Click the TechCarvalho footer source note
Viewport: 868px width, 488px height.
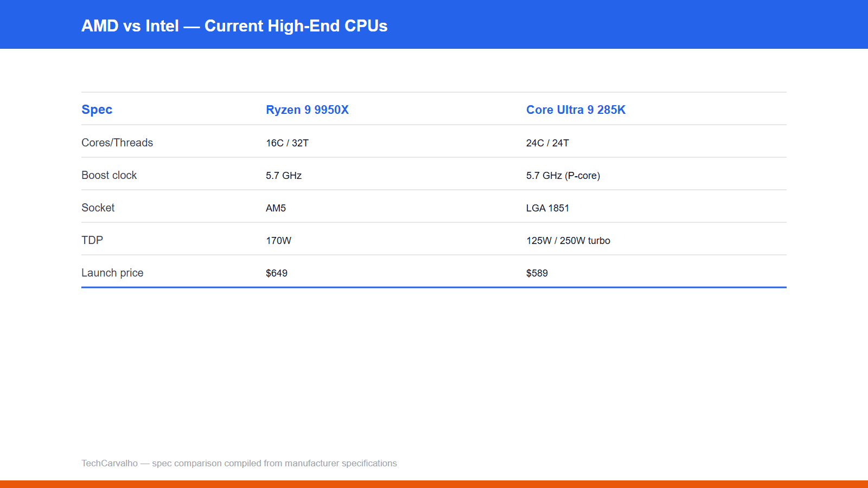pyautogui.click(x=239, y=463)
